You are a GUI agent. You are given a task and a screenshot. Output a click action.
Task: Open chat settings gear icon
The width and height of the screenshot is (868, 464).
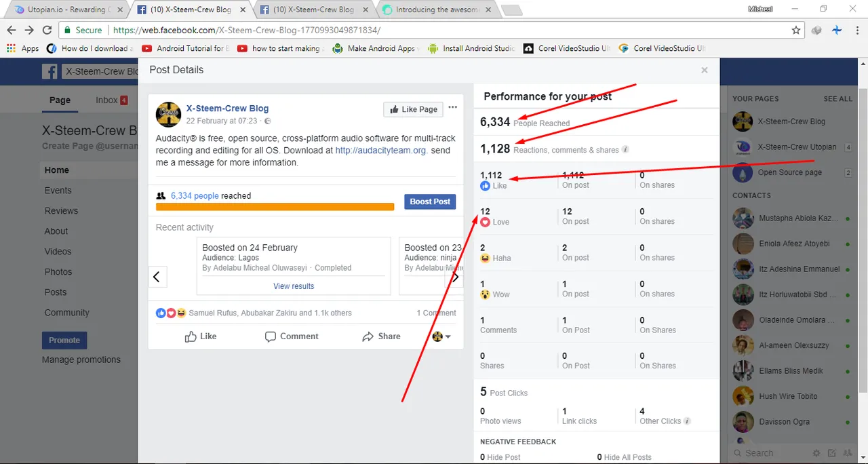[x=816, y=453]
